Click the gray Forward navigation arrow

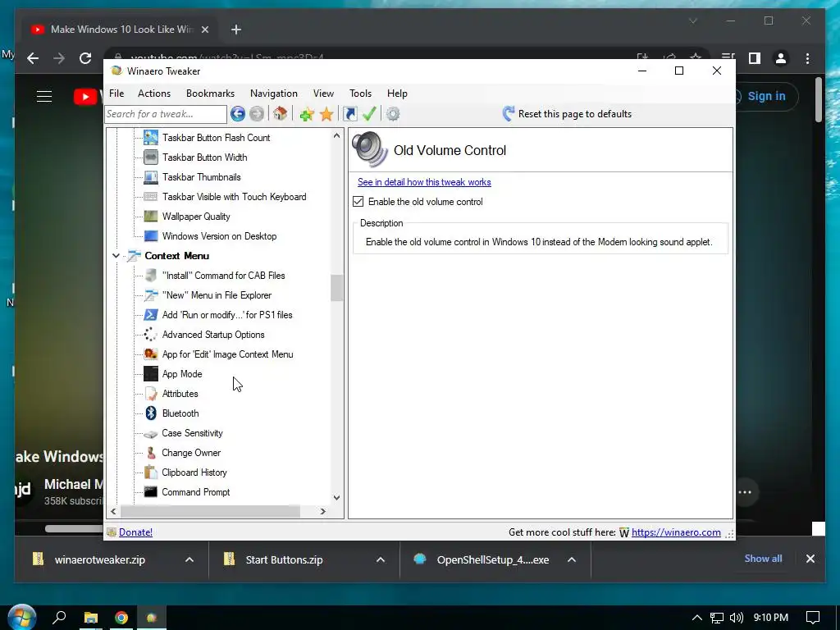tap(257, 113)
